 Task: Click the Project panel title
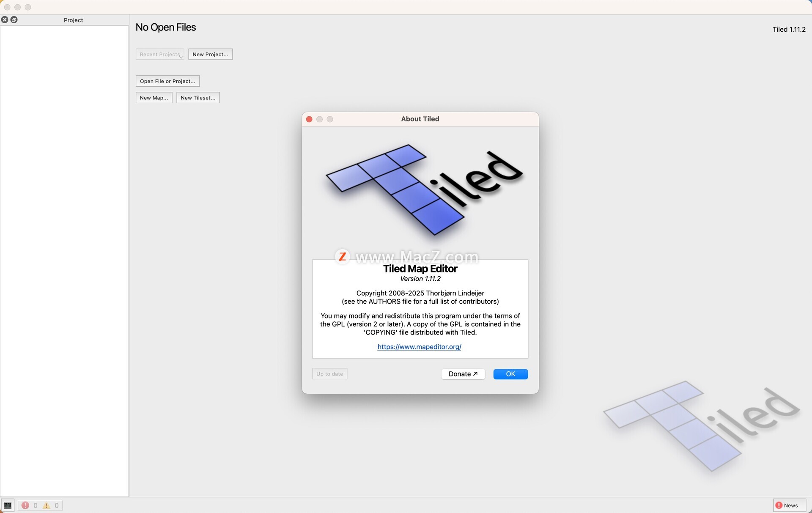73,20
